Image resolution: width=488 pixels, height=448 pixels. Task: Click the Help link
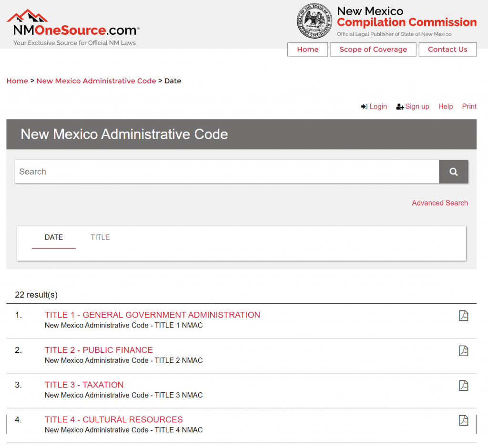click(x=445, y=106)
